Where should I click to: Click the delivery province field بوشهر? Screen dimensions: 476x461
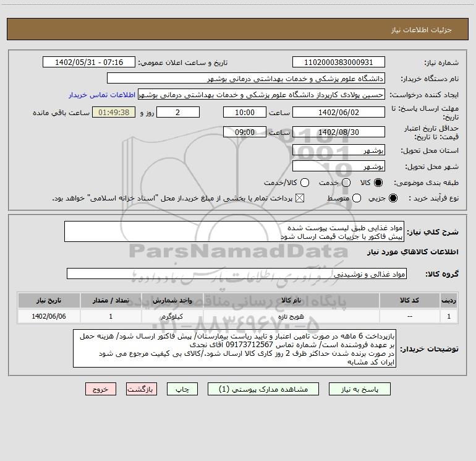tap(339, 150)
